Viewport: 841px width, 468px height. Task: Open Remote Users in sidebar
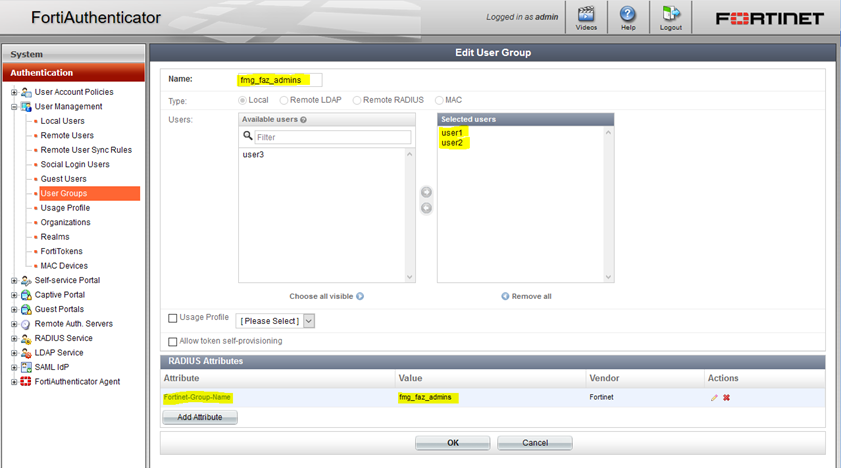coord(67,136)
